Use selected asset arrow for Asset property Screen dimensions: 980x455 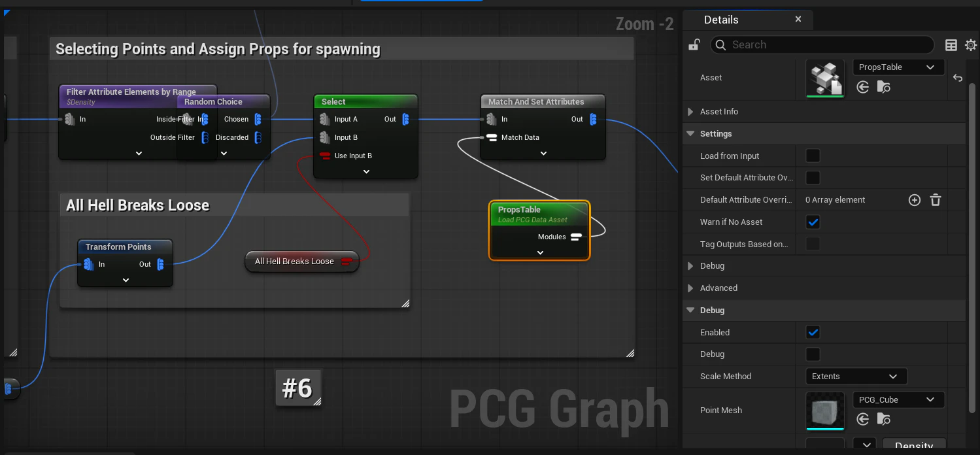pos(863,87)
